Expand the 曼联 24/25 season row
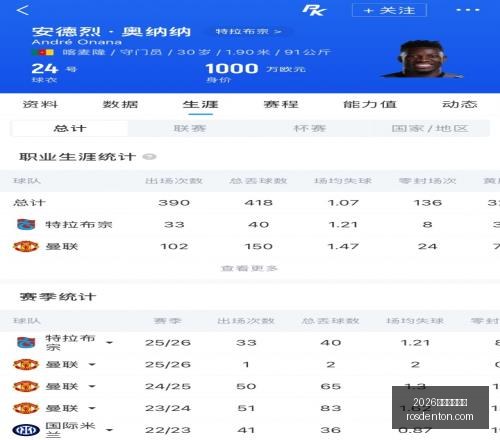 click(92, 386)
